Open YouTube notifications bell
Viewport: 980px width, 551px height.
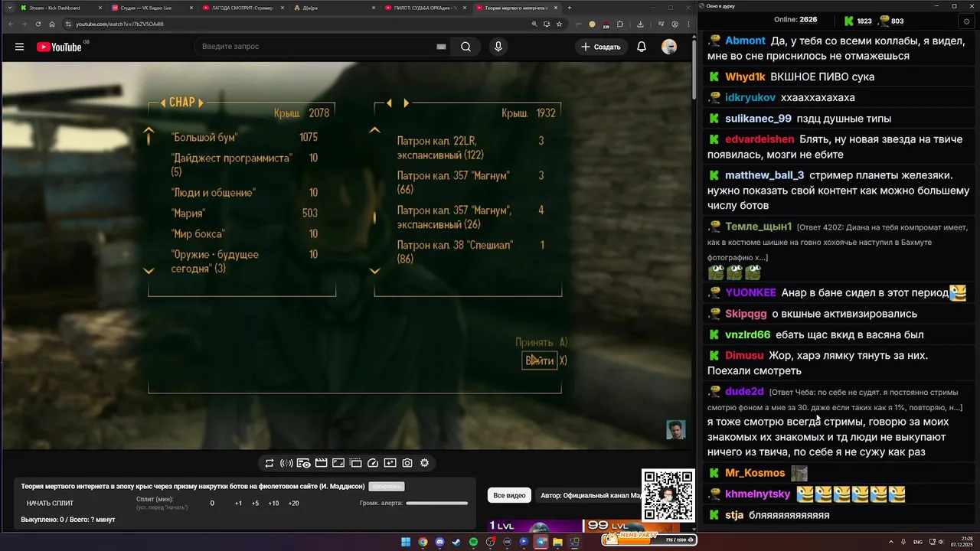click(x=642, y=47)
